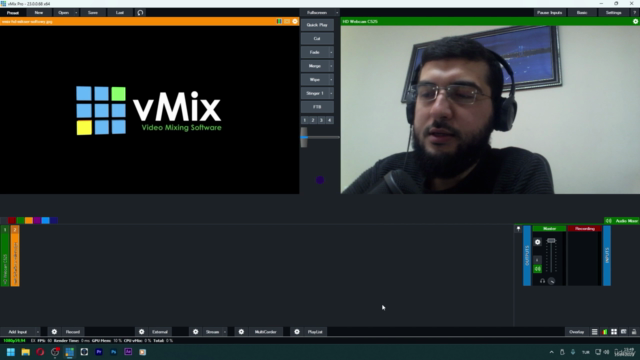This screenshot has height=360, width=640.
Task: Click FTB fade to black button
Action: pos(317,107)
